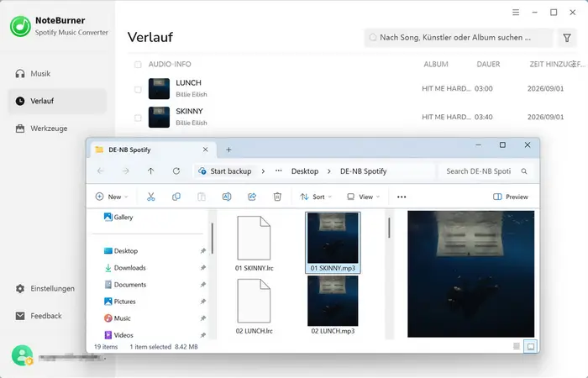Click the Paste icon in Explorer toolbar

(x=202, y=197)
